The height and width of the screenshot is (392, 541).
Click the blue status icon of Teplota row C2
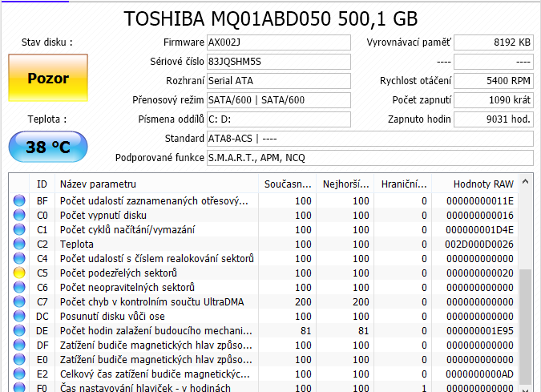[19, 244]
